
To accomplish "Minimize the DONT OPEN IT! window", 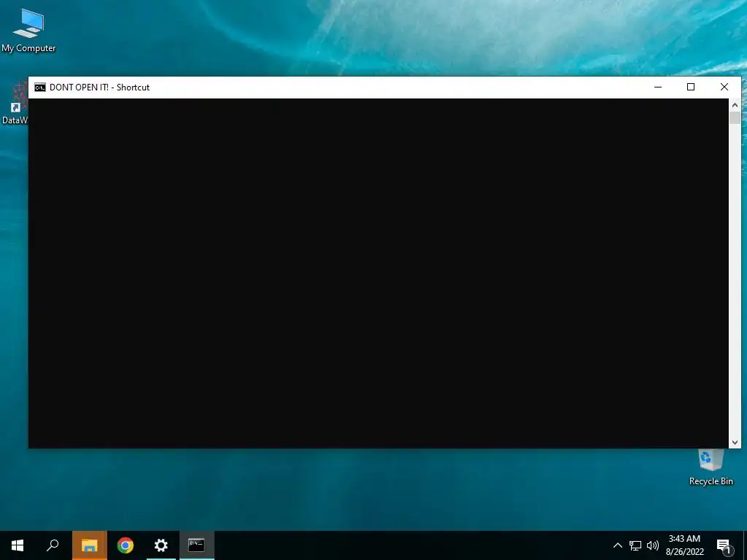I will pyautogui.click(x=658, y=87).
